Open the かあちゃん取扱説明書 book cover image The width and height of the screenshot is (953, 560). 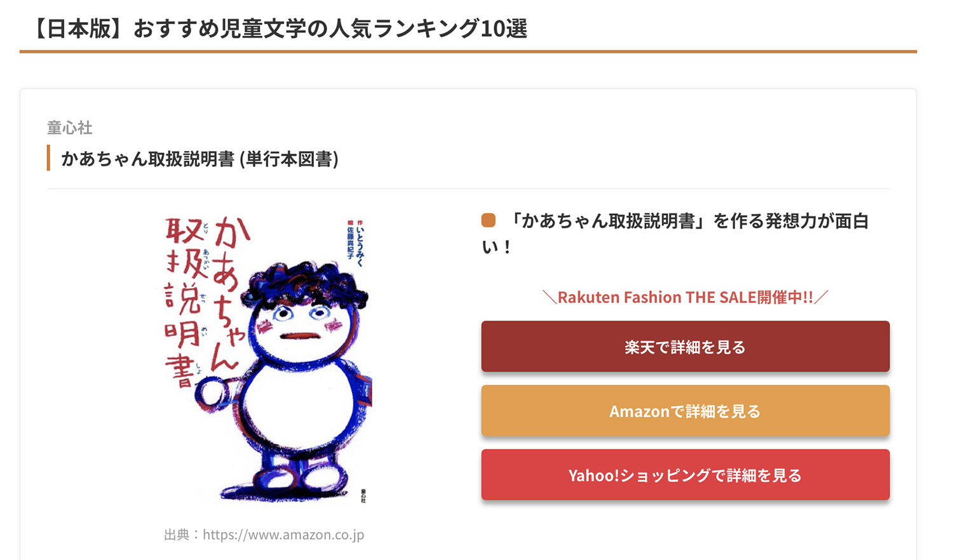click(264, 360)
